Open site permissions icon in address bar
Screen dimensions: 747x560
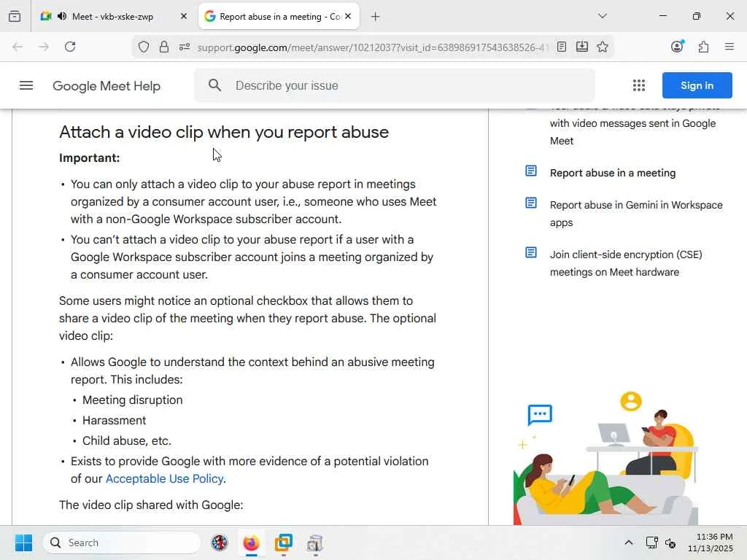[x=185, y=47]
